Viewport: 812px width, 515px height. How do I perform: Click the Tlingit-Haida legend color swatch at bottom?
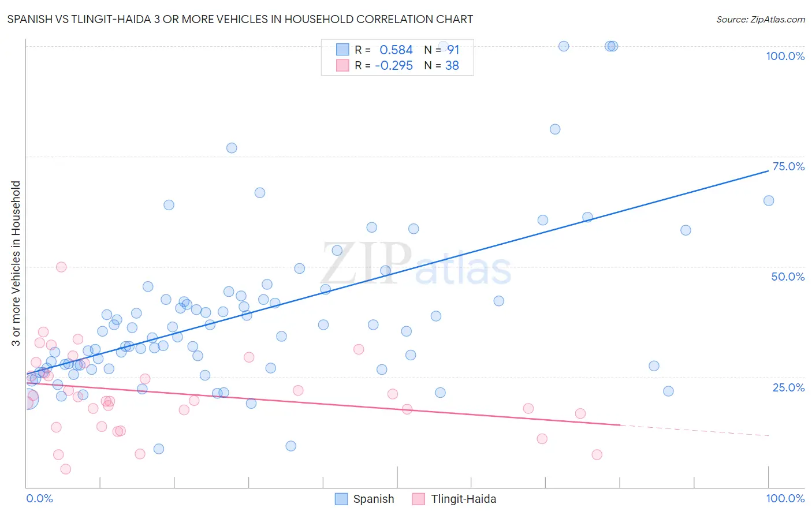419,499
